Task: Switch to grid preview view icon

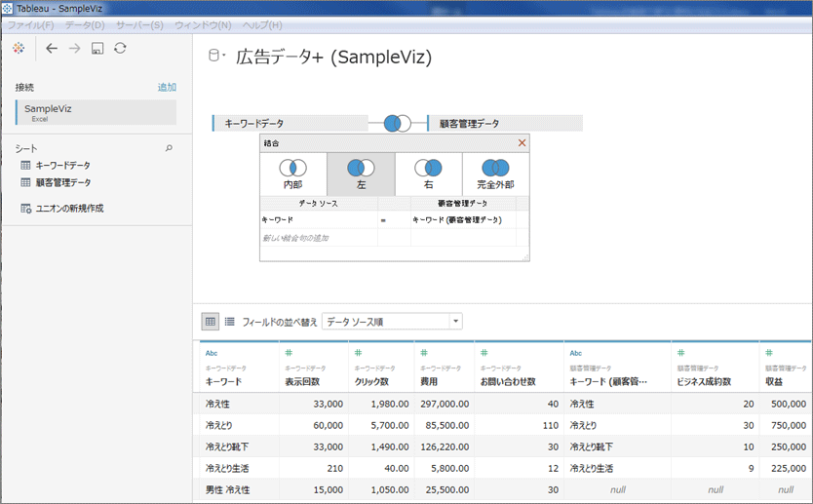Action: coord(210,322)
